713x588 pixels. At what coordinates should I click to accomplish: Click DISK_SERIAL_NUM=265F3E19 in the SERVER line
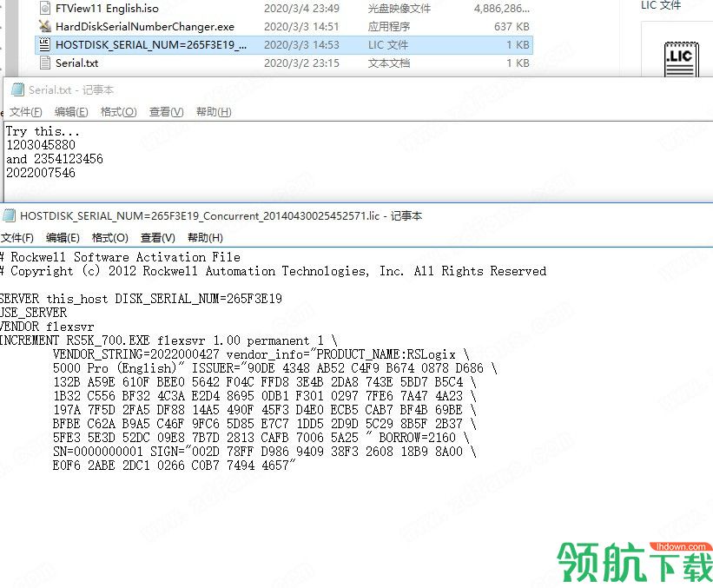[x=198, y=298]
